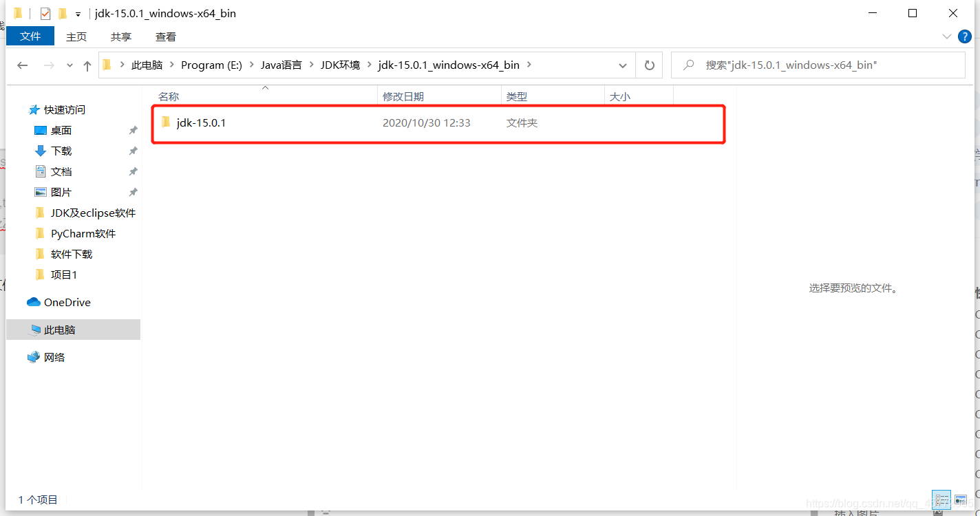The width and height of the screenshot is (980, 516).
Task: Click the Back navigation arrow
Action: click(23, 65)
